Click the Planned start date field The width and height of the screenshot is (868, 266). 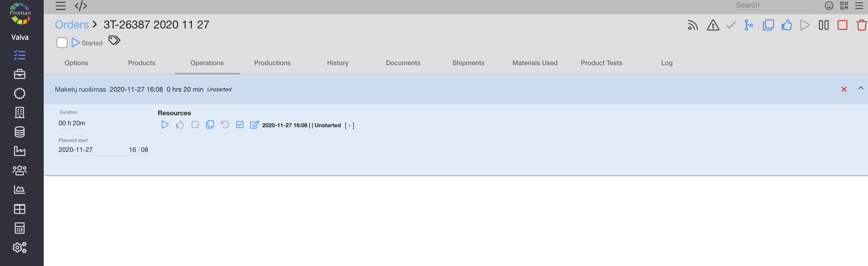pos(91,150)
